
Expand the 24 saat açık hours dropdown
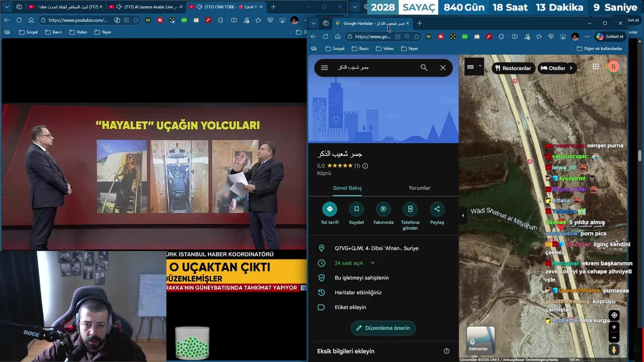coord(372,263)
